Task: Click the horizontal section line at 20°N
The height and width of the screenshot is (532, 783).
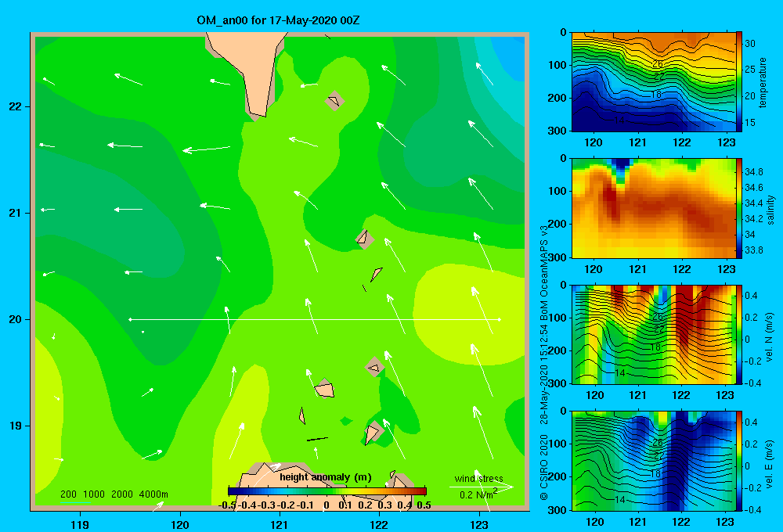Action: [315, 319]
